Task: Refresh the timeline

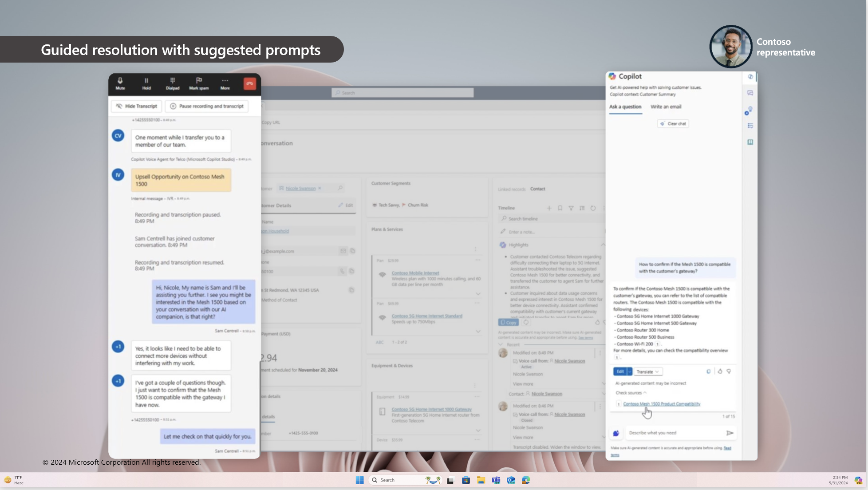Action: coord(593,208)
